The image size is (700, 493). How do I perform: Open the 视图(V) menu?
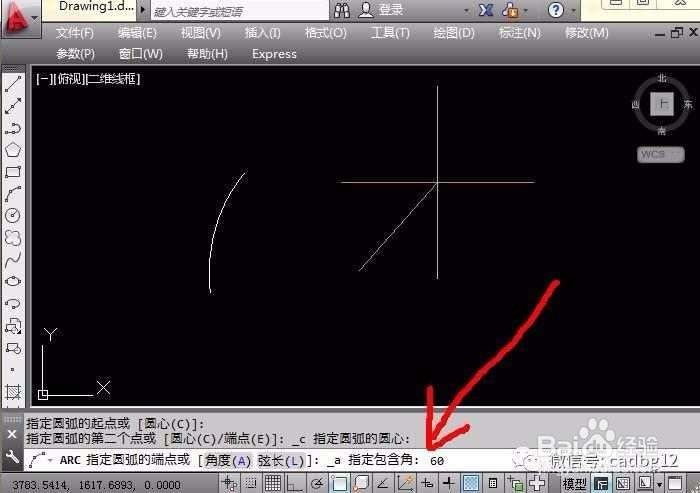(x=200, y=33)
